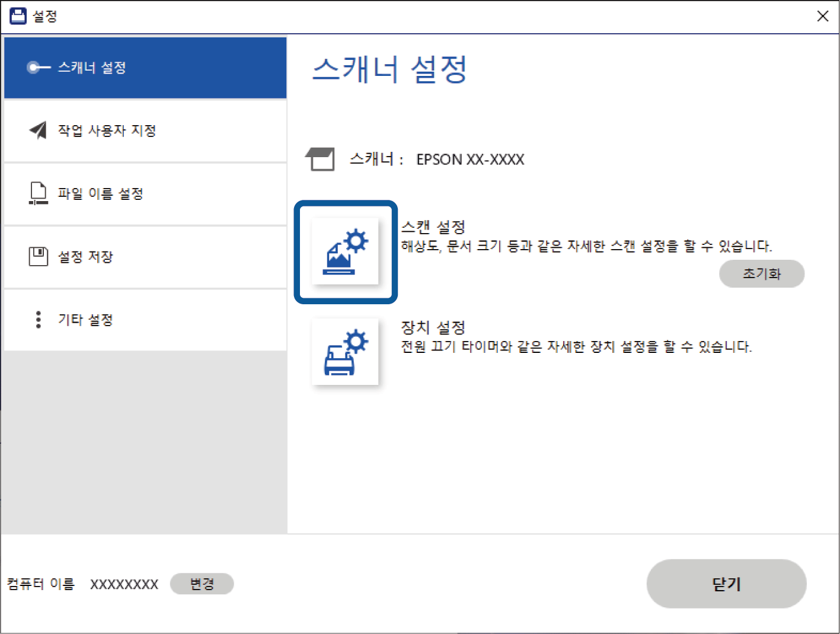Click the EPSON XX-XXXX scanner name
This screenshot has width=840, height=634.
pyautogui.click(x=470, y=160)
